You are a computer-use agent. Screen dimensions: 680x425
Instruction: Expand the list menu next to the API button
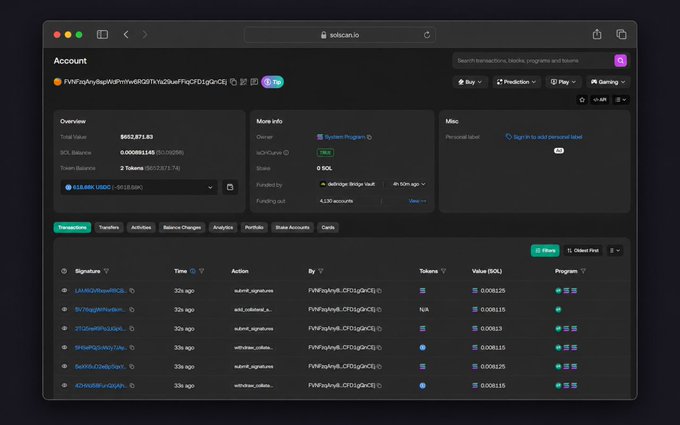tap(621, 100)
